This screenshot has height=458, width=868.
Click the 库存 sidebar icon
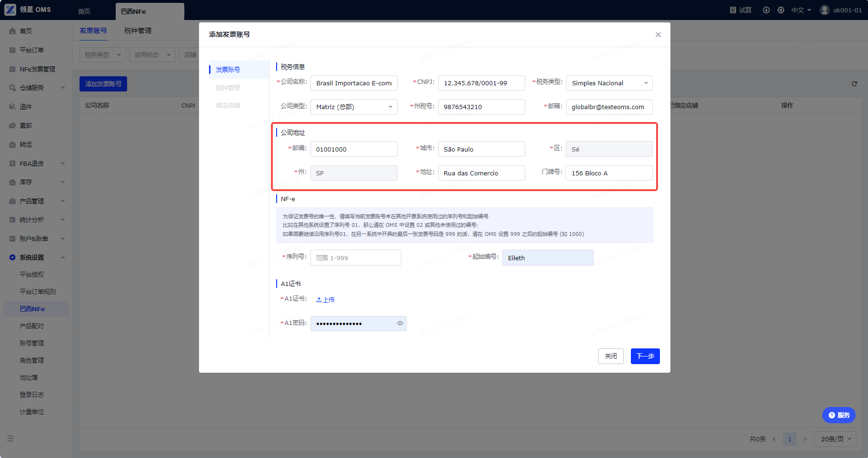pyautogui.click(x=12, y=182)
